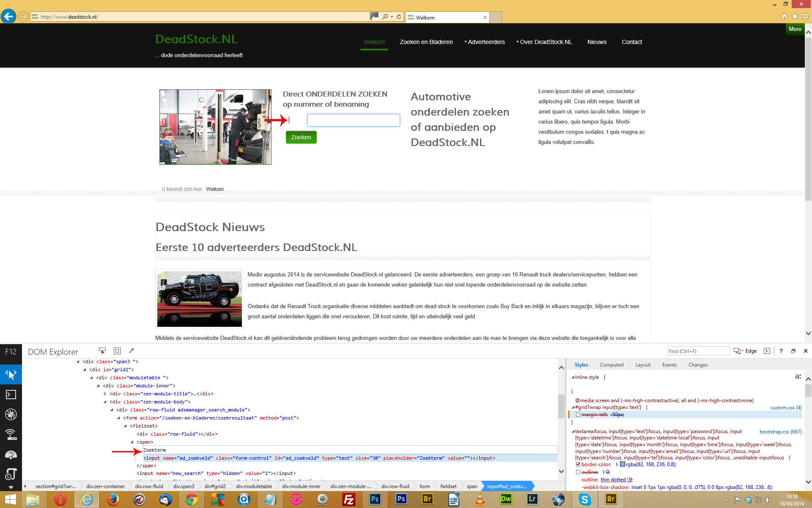The image size is (812, 508).
Task: Switch to the Layout tab
Action: pyautogui.click(x=643, y=365)
